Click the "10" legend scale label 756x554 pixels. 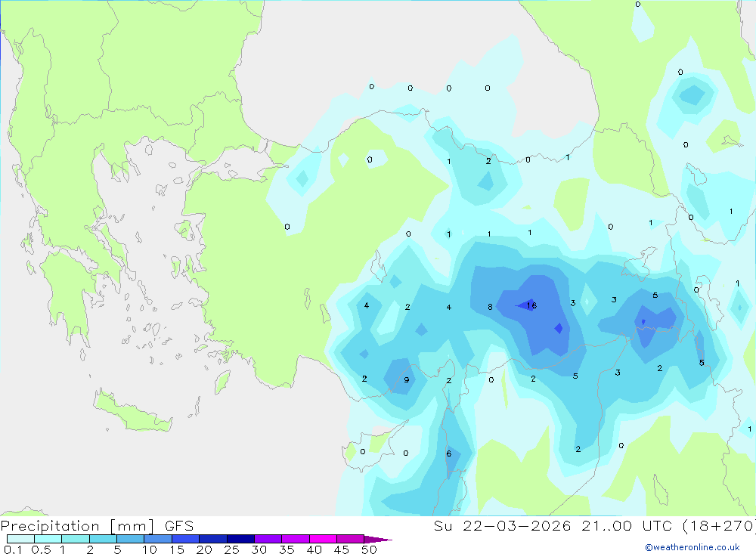(x=150, y=549)
